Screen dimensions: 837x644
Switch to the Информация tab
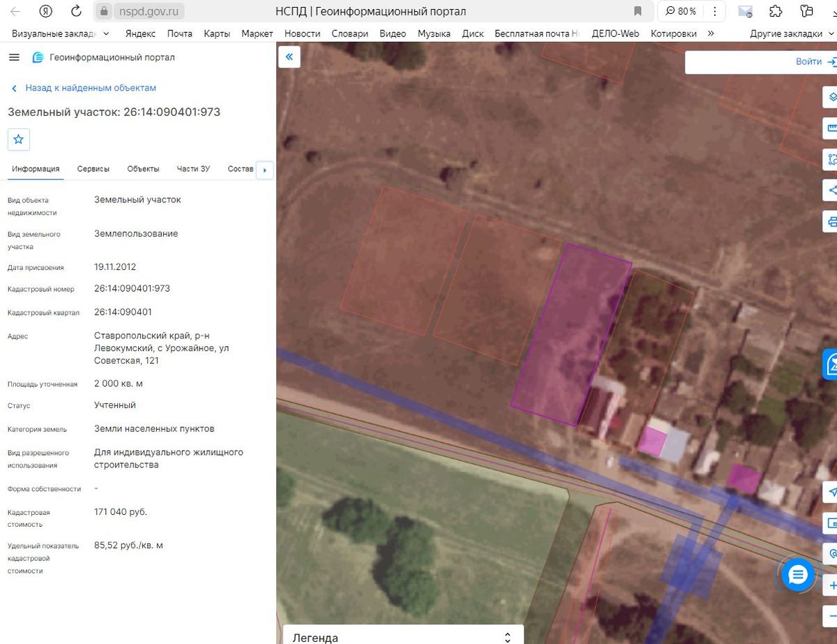tap(36, 169)
